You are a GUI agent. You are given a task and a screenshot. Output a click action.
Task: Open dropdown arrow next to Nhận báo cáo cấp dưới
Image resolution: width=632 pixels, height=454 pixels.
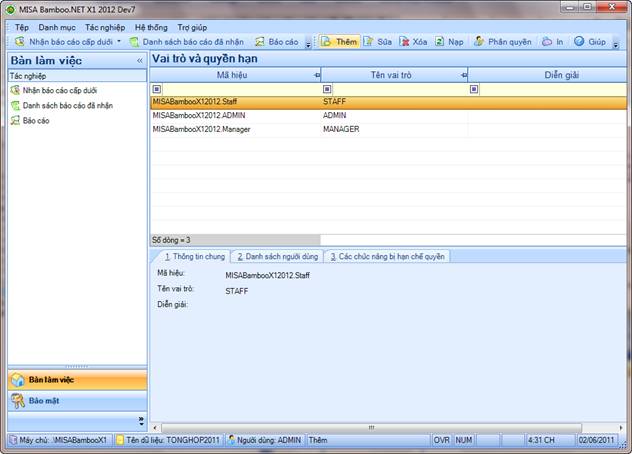point(119,41)
